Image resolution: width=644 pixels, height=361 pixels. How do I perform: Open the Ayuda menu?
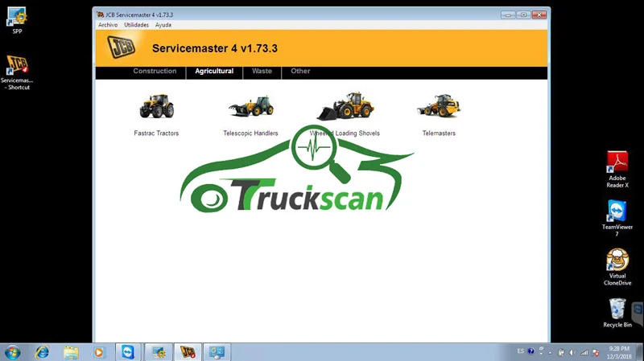click(163, 25)
